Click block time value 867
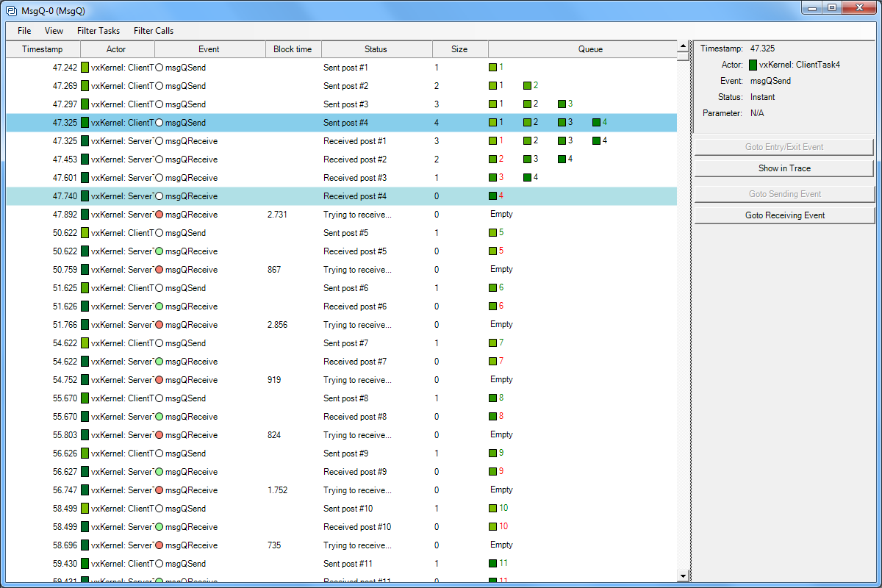The width and height of the screenshot is (882, 588). pos(274,270)
